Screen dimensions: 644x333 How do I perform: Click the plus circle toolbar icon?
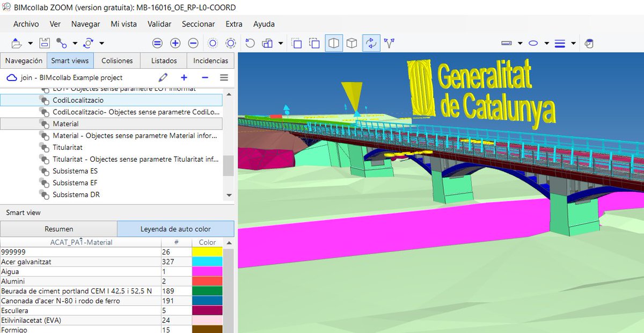click(175, 43)
